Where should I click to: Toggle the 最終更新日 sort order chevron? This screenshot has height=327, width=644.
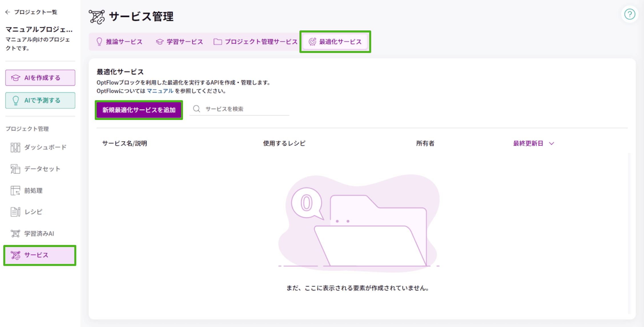[x=552, y=143]
